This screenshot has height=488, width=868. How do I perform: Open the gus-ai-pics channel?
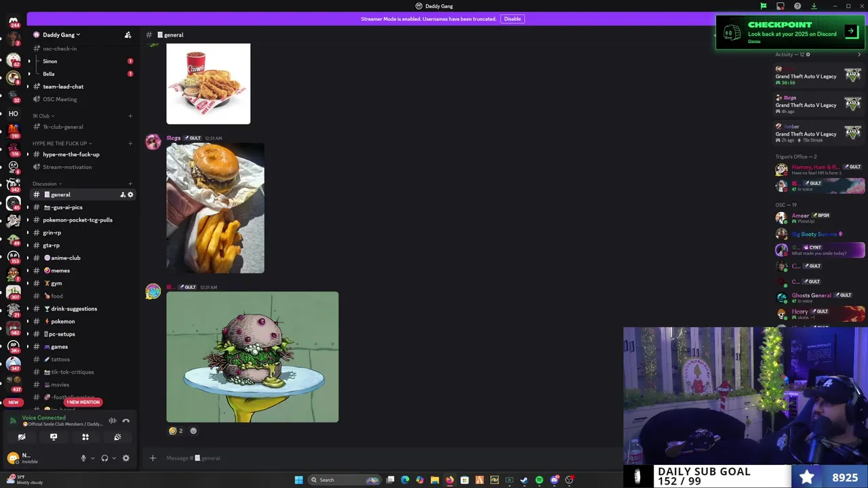81,207
